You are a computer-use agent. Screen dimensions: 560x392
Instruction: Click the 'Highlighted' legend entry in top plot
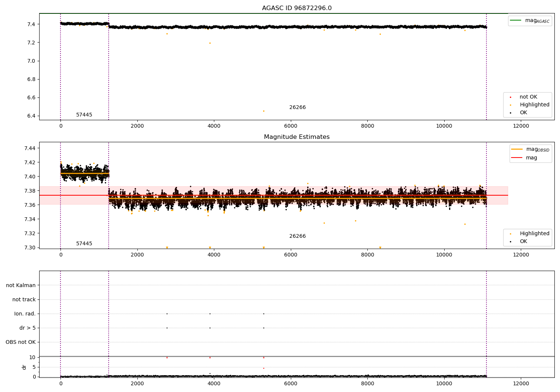[x=535, y=105]
